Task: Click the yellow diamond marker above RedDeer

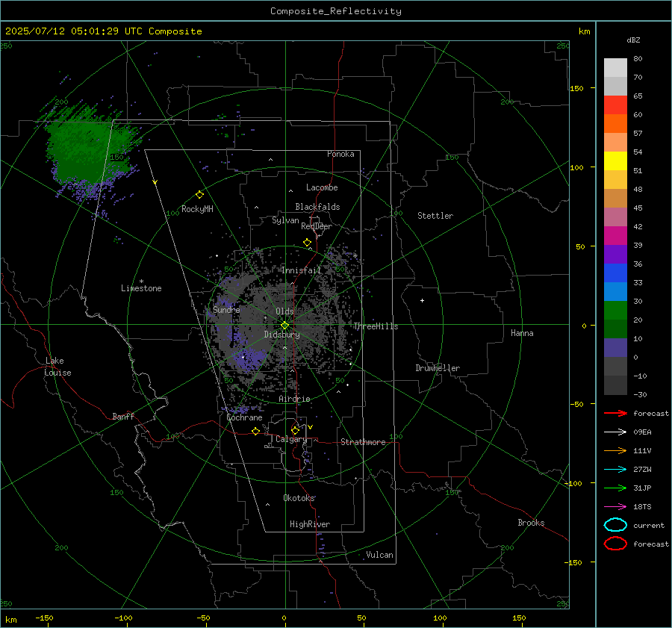Action: (x=308, y=243)
